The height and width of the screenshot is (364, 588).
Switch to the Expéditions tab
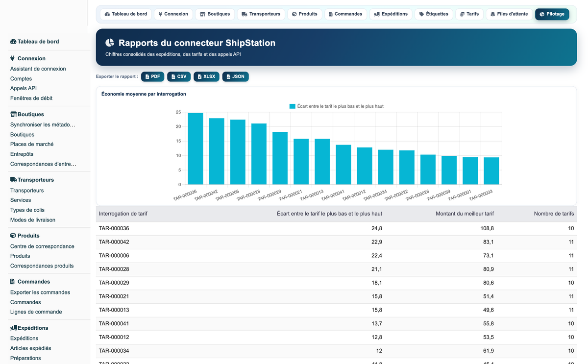point(391,14)
